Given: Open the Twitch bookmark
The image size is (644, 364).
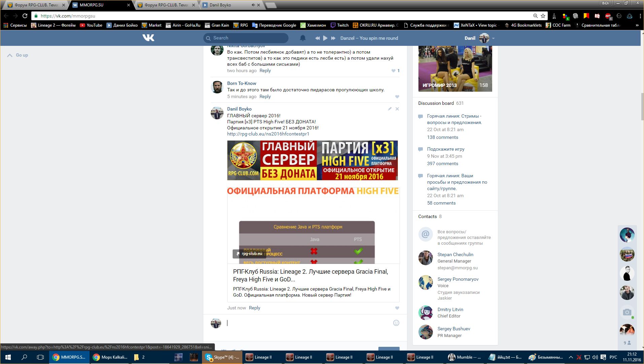Looking at the screenshot, I should pyautogui.click(x=339, y=25).
